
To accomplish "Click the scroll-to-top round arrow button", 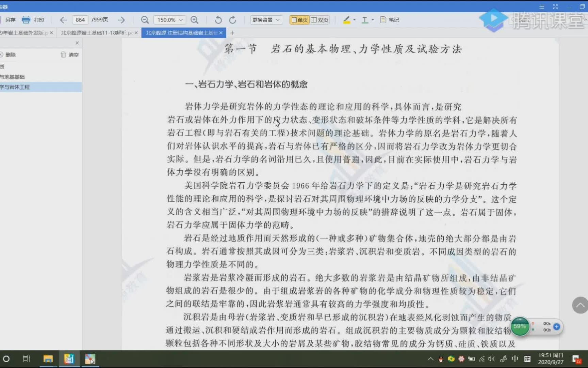I will click(580, 305).
